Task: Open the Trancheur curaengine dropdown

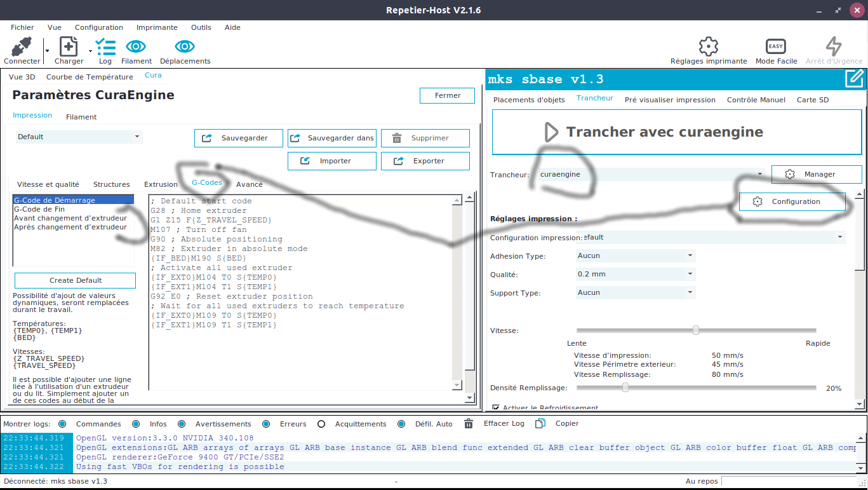Action: pyautogui.click(x=651, y=174)
